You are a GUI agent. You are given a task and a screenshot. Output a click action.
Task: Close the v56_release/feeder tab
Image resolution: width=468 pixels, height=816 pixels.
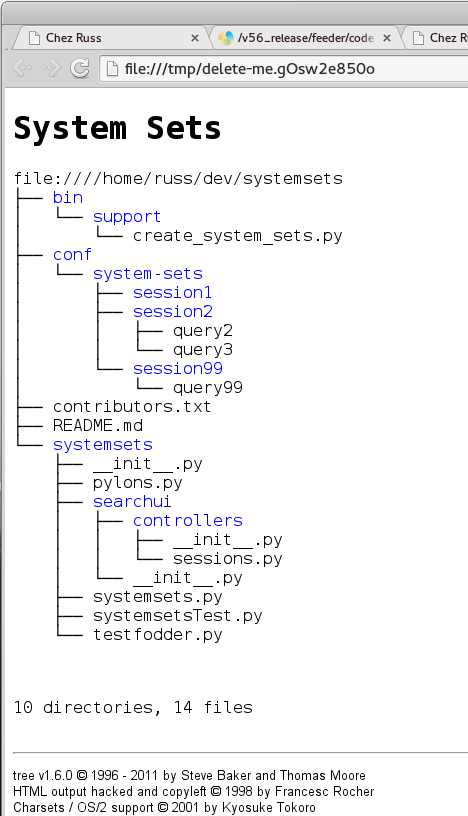[x=387, y=38]
